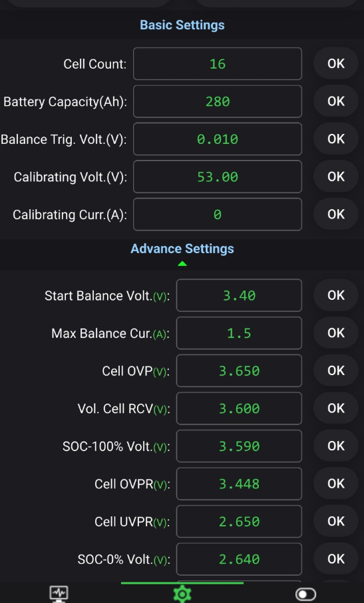Edit Cell OVP value 3.650
This screenshot has width=364, height=603.
click(x=239, y=370)
